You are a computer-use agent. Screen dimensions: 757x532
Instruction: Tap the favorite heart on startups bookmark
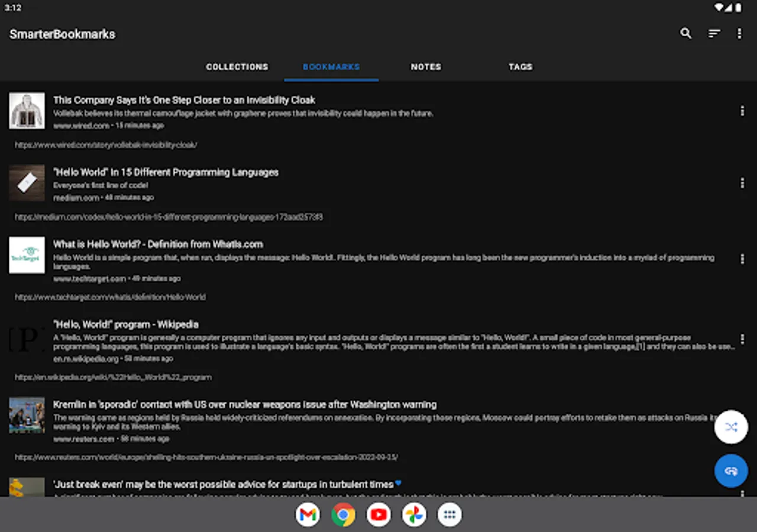[x=398, y=484]
